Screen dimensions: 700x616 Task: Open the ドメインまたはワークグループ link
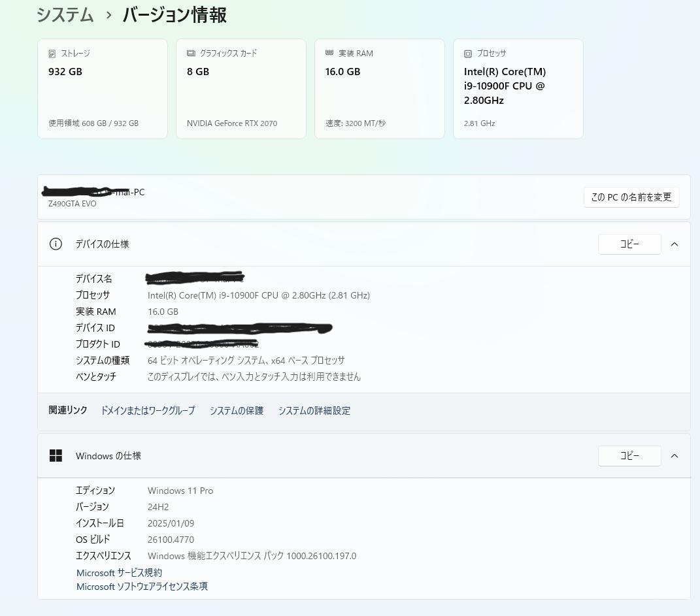[147, 410]
